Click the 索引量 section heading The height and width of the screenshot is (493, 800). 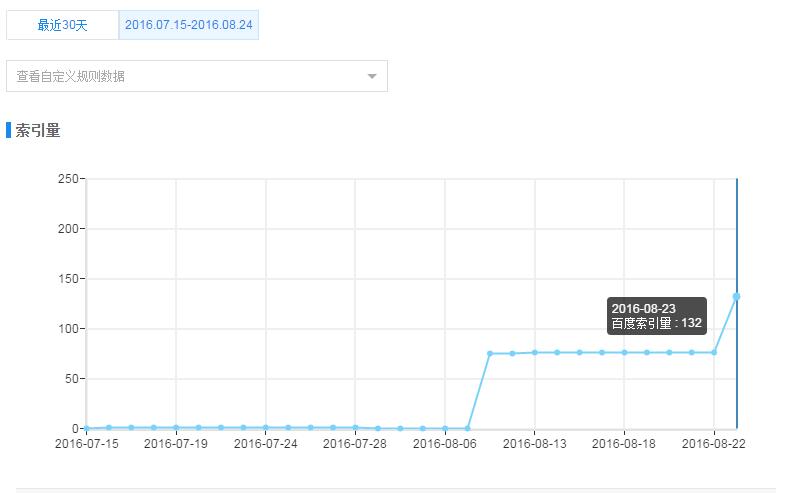38,130
